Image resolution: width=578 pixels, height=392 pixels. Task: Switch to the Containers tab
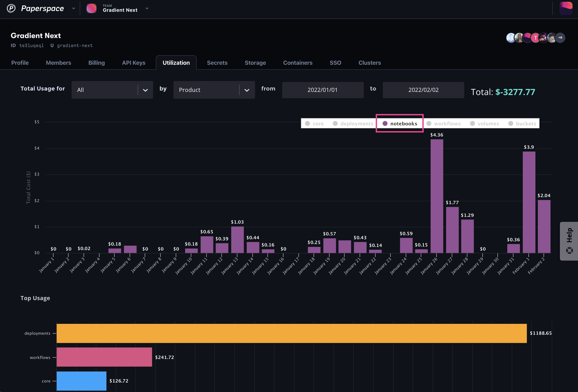coord(298,63)
